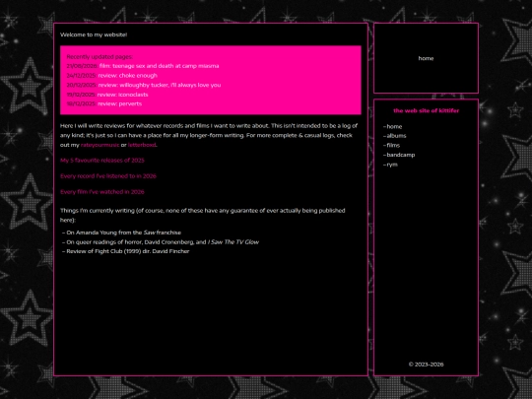This screenshot has height=399, width=532.
Task: Click the 'home' heading in the top-right box
Action: point(426,58)
